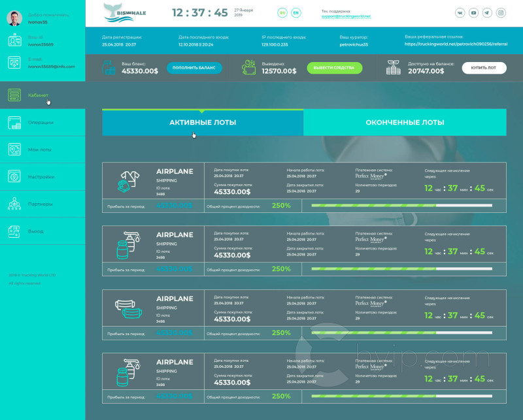Click the shirt and gloves lot icon
This screenshot has width=523, height=420.
[128, 182]
